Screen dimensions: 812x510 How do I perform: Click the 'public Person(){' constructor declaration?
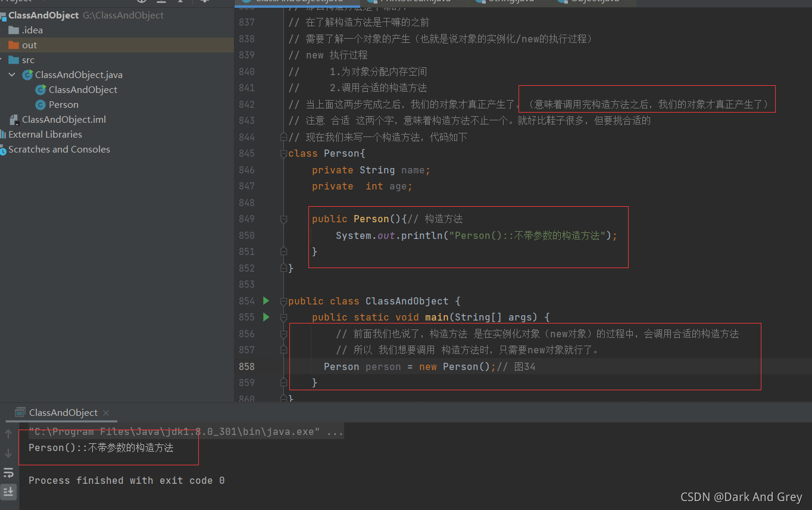click(x=360, y=219)
